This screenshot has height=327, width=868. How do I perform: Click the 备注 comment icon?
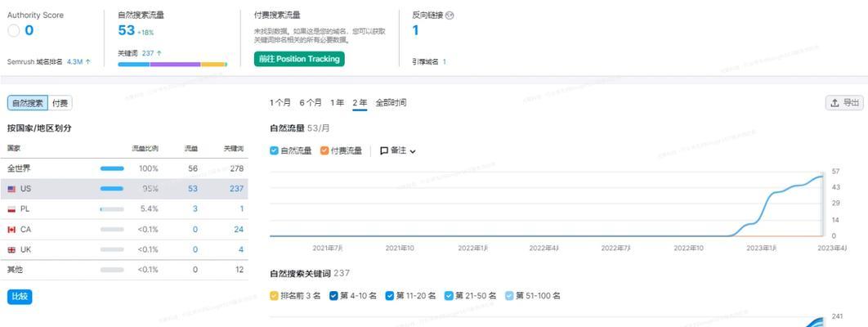click(x=384, y=150)
